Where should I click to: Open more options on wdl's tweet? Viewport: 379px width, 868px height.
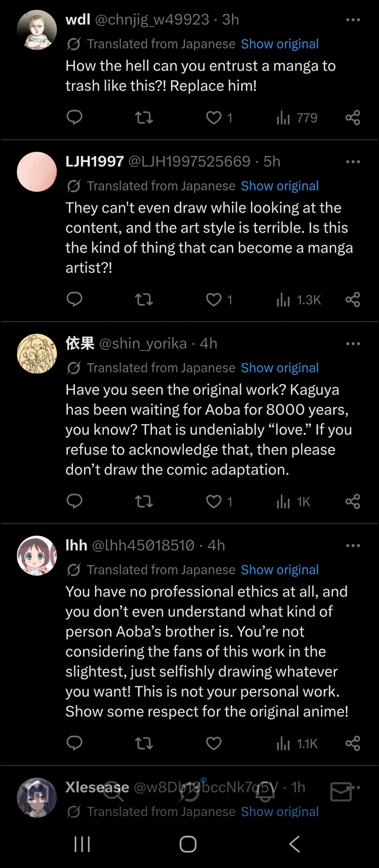click(x=352, y=20)
